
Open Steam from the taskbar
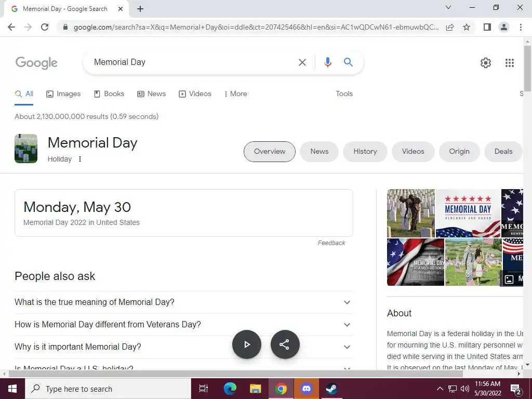pos(331,389)
